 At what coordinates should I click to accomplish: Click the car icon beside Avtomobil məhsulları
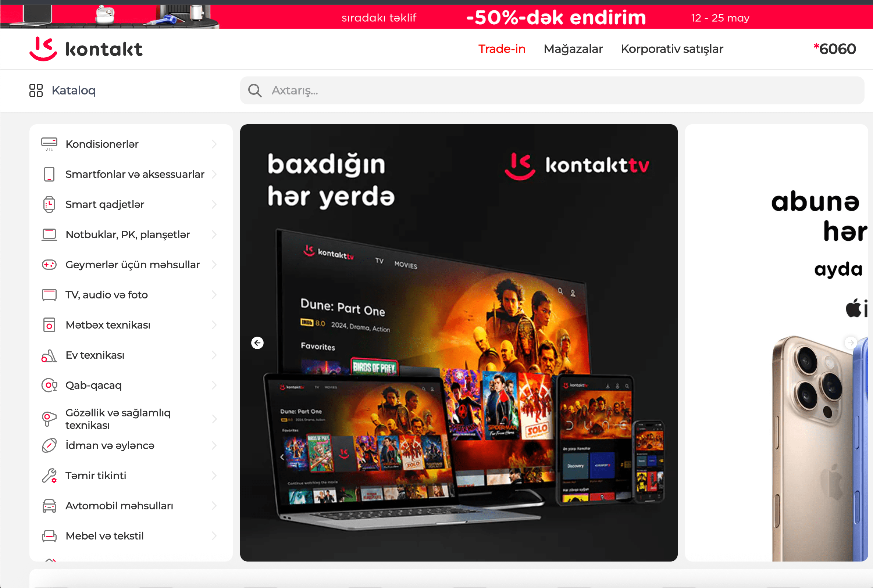click(x=49, y=506)
